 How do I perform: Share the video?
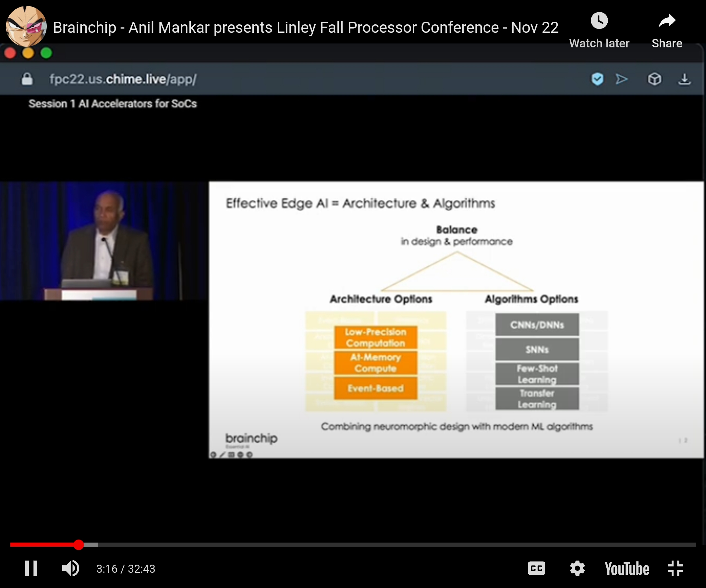tap(667, 21)
